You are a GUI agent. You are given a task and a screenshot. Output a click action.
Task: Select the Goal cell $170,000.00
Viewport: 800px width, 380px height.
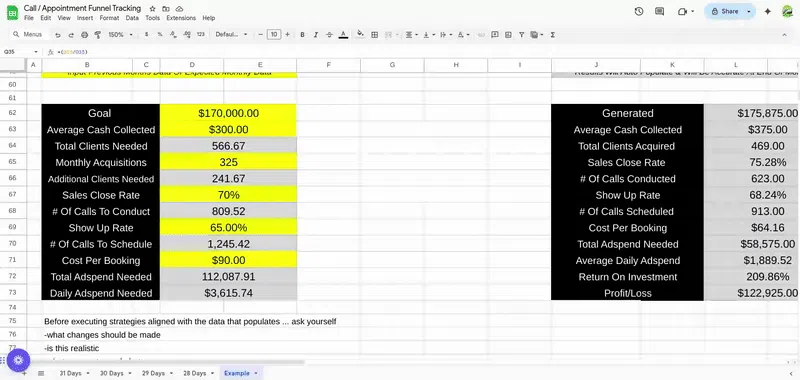pos(228,113)
